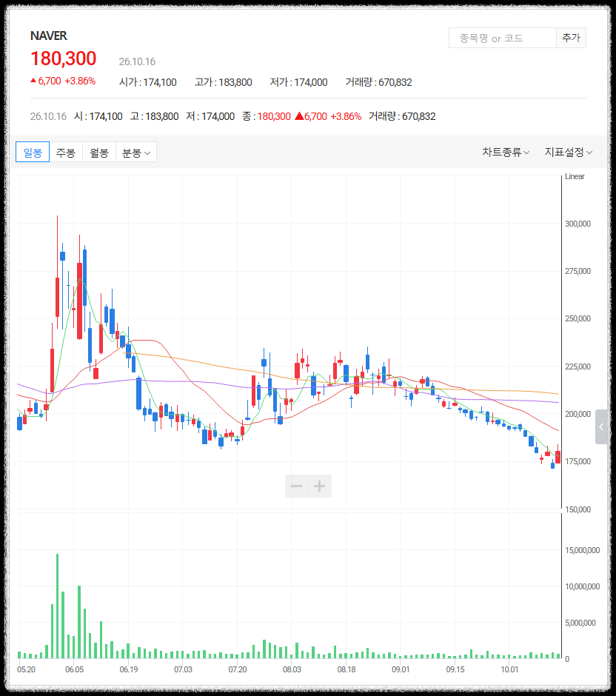The height and width of the screenshot is (696, 616).
Task: Click the 300,000 price axis label
Action: [x=577, y=224]
